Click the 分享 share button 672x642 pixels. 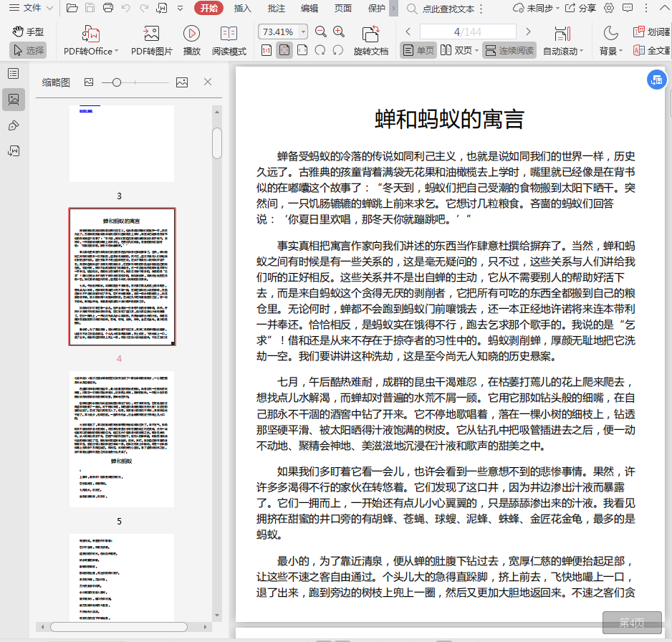coord(581,8)
